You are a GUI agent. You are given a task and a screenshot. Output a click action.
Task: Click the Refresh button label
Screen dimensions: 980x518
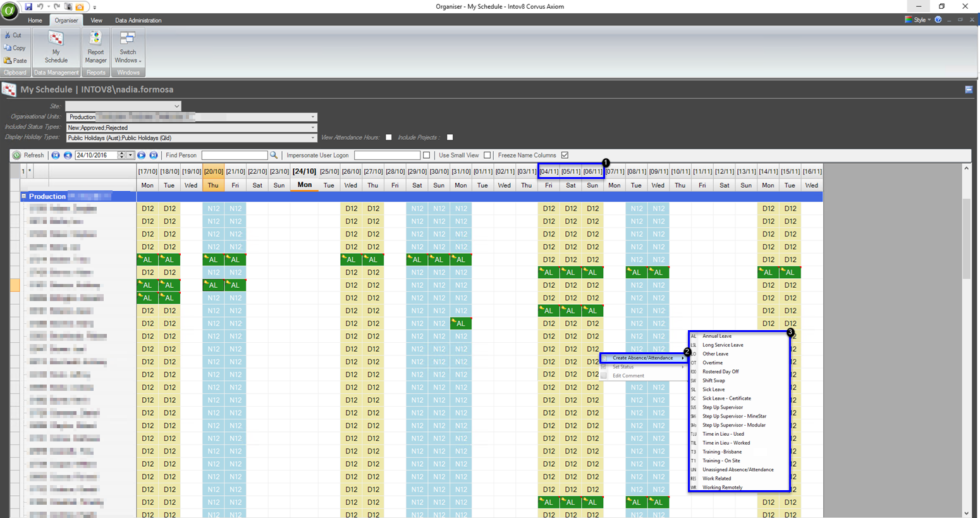point(34,155)
